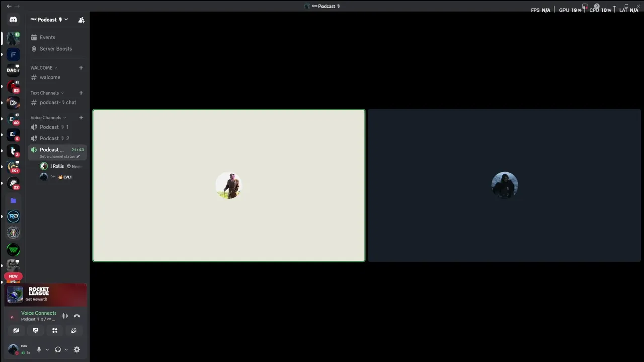Image resolution: width=644 pixels, height=362 pixels.
Task: Open the server with the blue F logo
Action: (13, 54)
